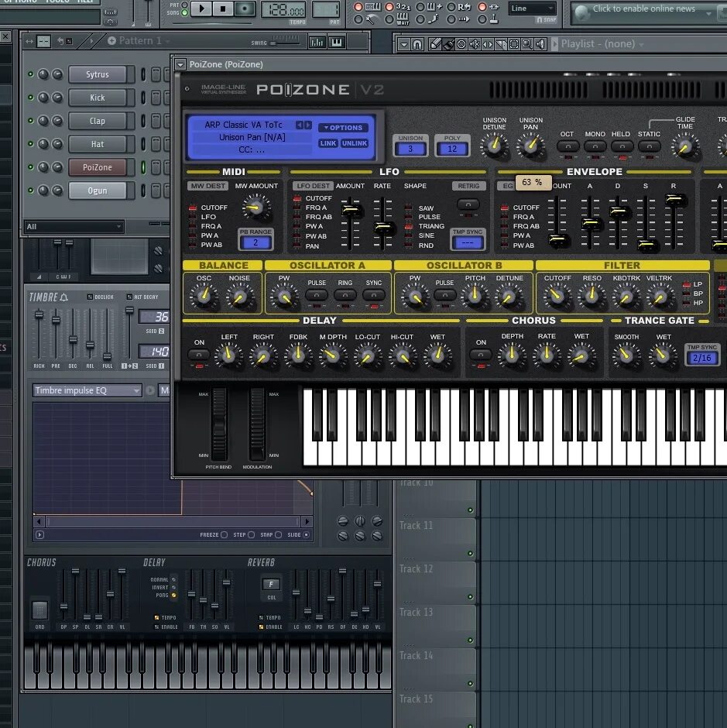The image size is (727, 728).
Task: Toggle Ogun ALT DECAY checkbox
Action: (x=129, y=297)
